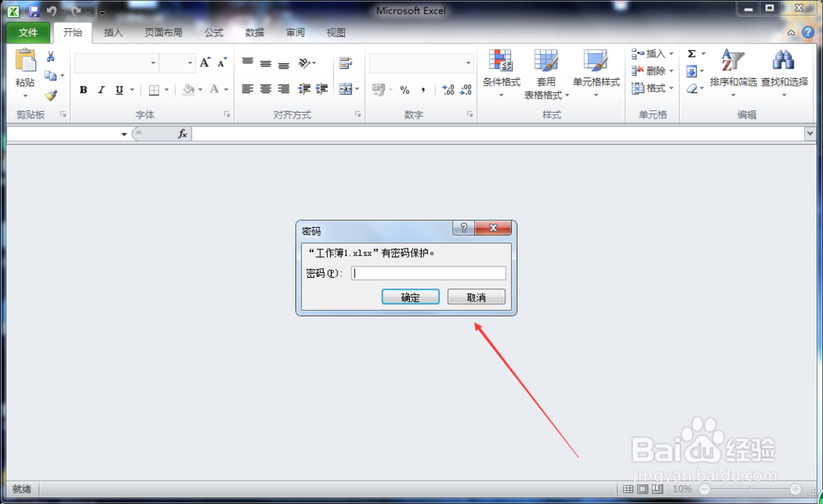Click the Increase Indent icon
823x504 pixels.
[321, 89]
